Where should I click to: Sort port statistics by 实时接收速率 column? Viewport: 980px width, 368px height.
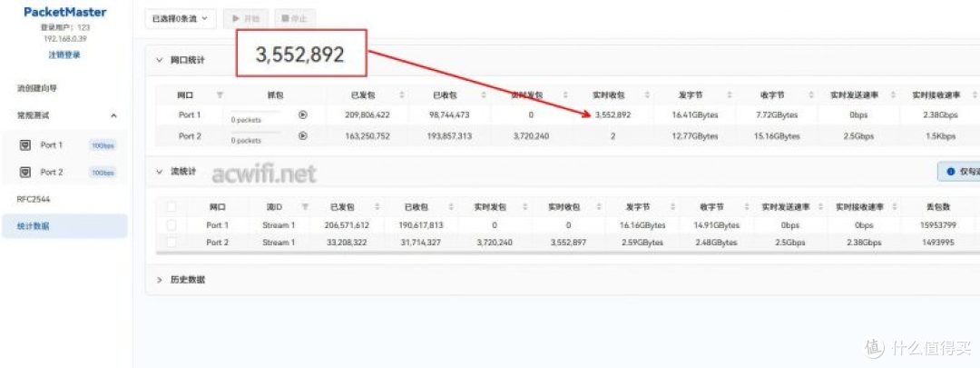pos(975,95)
